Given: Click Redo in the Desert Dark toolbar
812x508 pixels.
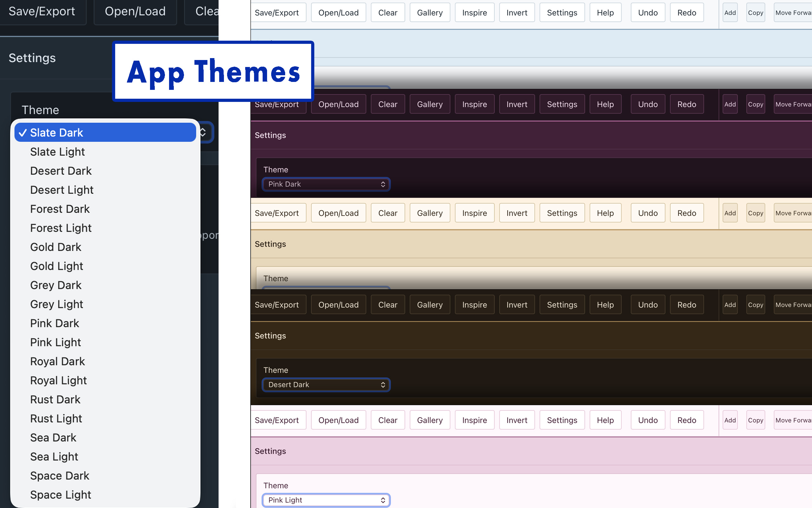Looking at the screenshot, I should (x=686, y=305).
